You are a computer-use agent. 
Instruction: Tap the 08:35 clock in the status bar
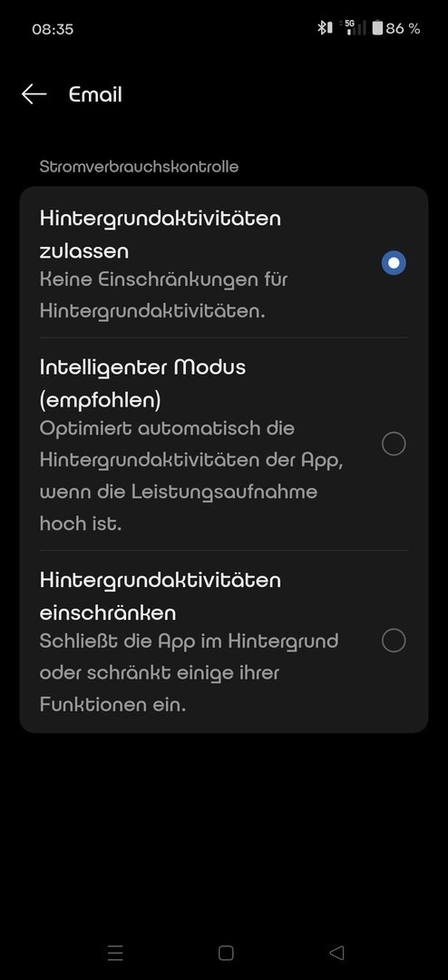(53, 29)
